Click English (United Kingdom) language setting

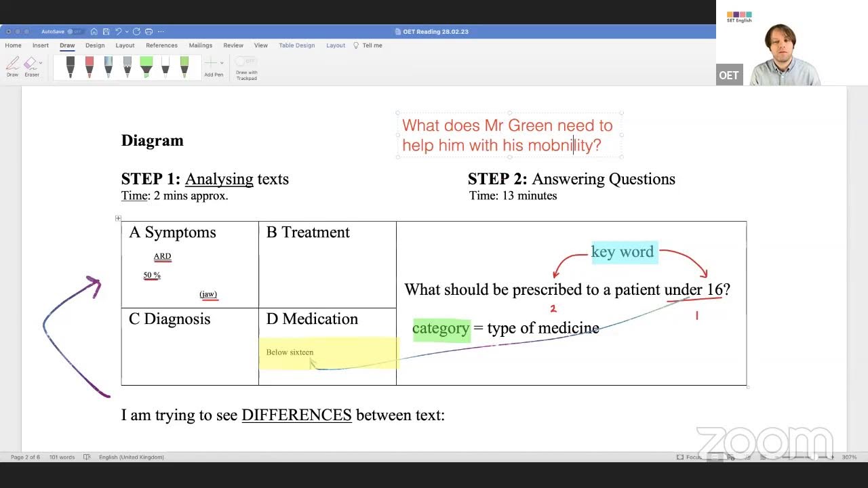[x=132, y=457]
